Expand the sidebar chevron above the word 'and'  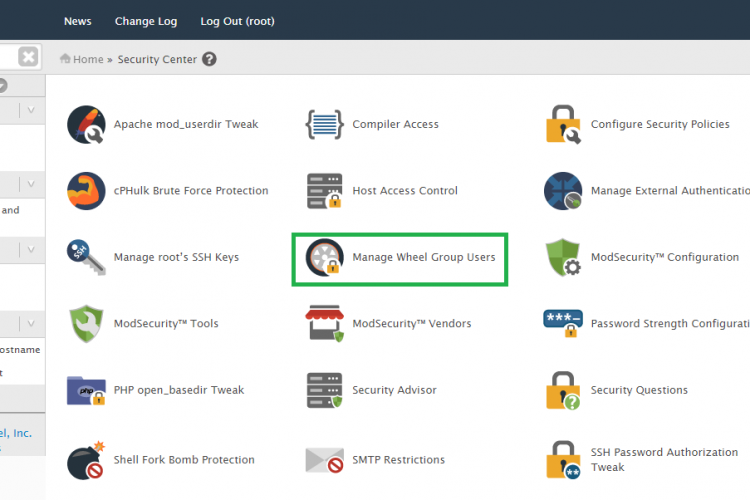[x=31, y=184]
